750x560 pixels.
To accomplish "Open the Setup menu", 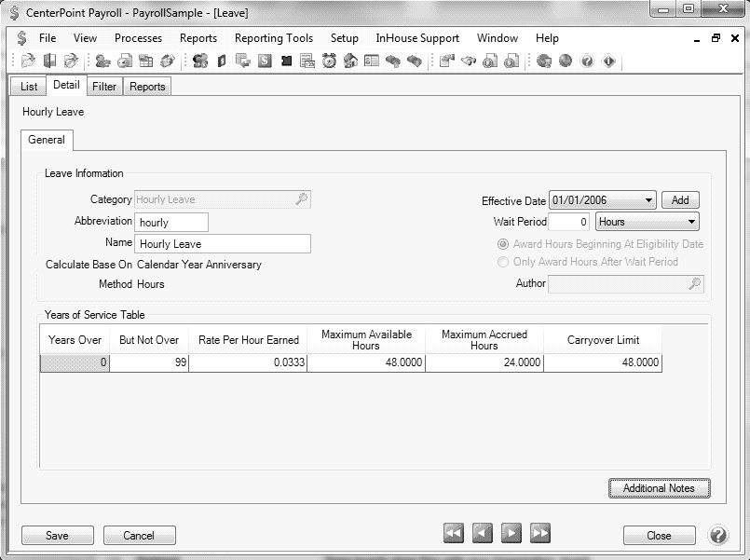I will 345,38.
